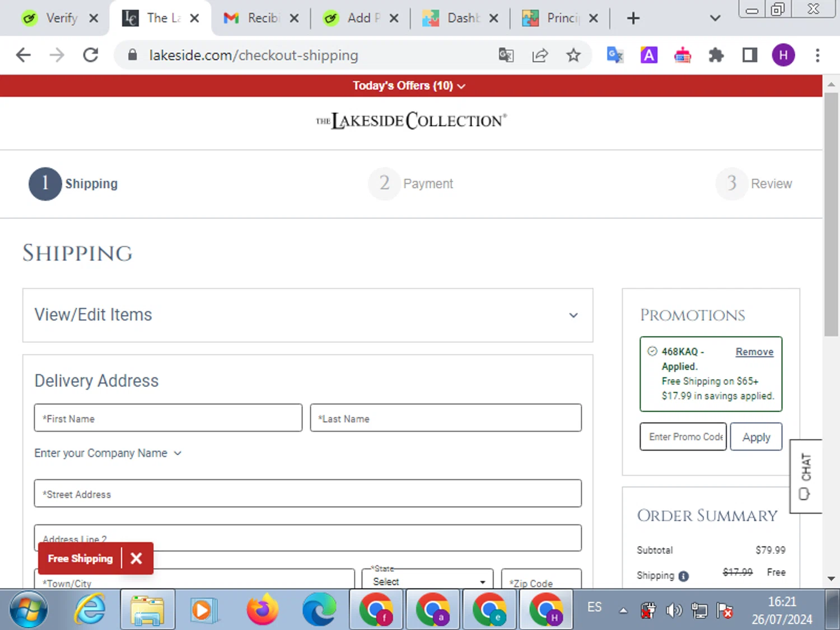Focus the Address Line 2 field

click(x=307, y=538)
